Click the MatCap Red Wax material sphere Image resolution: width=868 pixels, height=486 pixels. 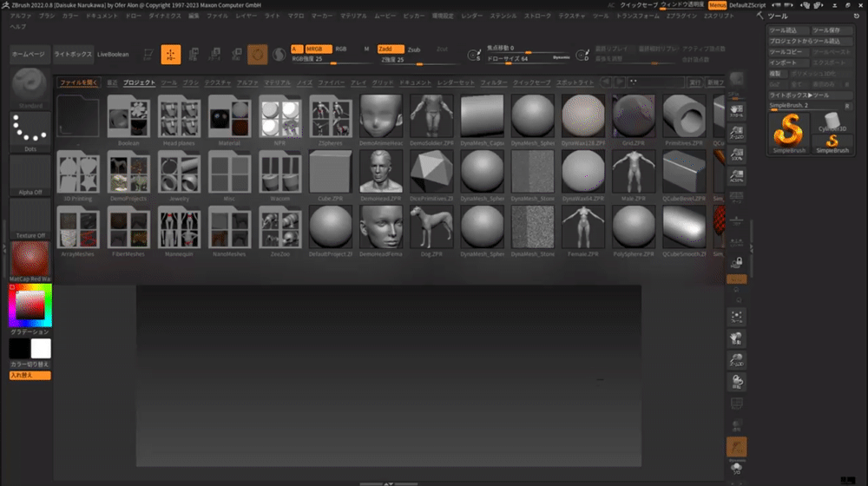pos(30,259)
